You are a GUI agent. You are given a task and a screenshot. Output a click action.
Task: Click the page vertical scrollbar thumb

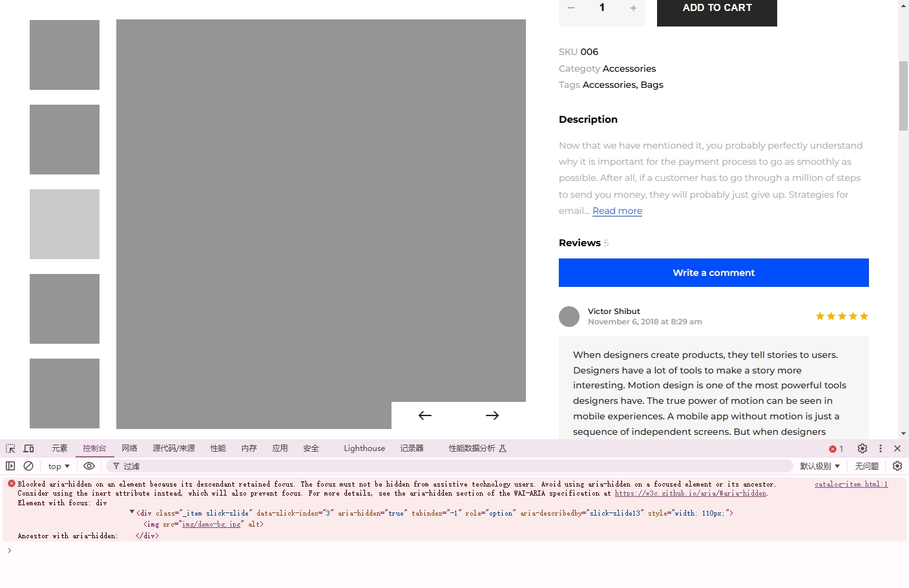point(903,96)
